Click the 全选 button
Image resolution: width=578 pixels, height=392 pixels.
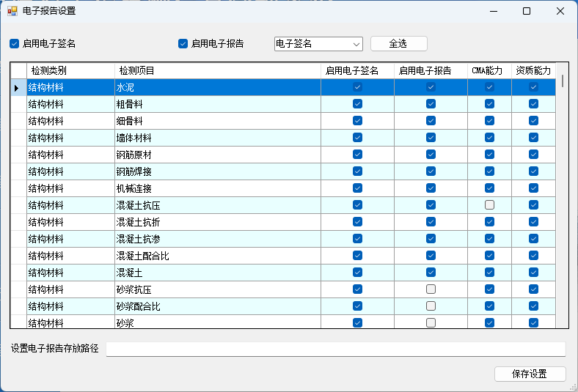click(398, 44)
